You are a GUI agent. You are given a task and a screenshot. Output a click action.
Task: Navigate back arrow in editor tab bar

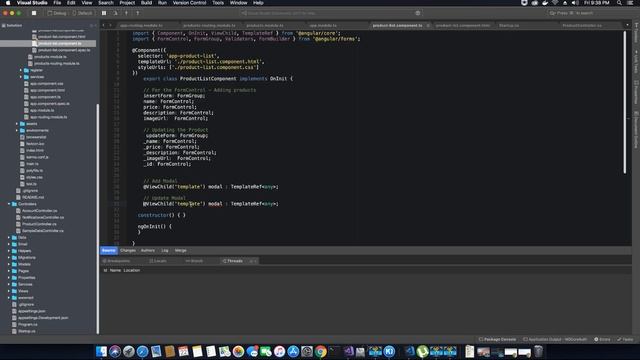tap(104, 25)
